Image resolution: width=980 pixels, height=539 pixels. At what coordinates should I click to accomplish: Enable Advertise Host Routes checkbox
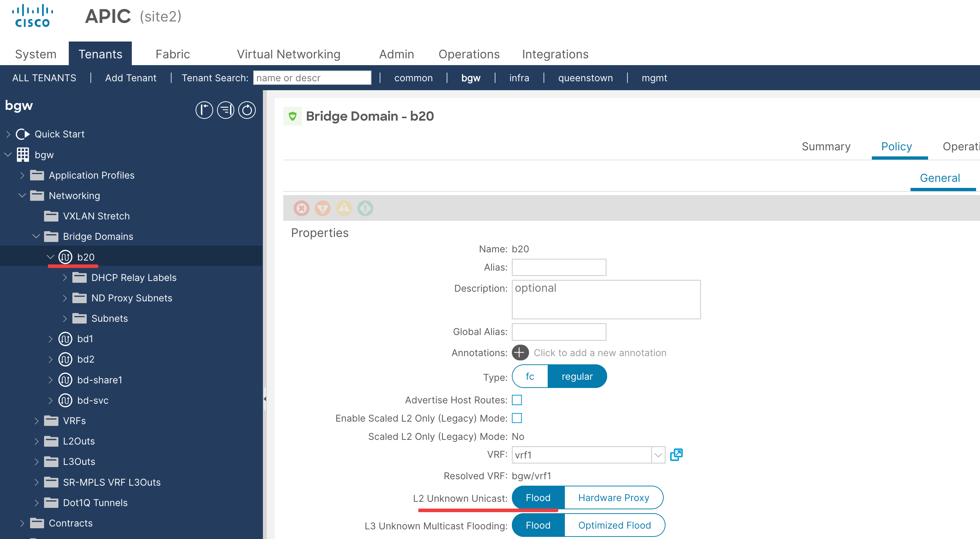(x=517, y=400)
